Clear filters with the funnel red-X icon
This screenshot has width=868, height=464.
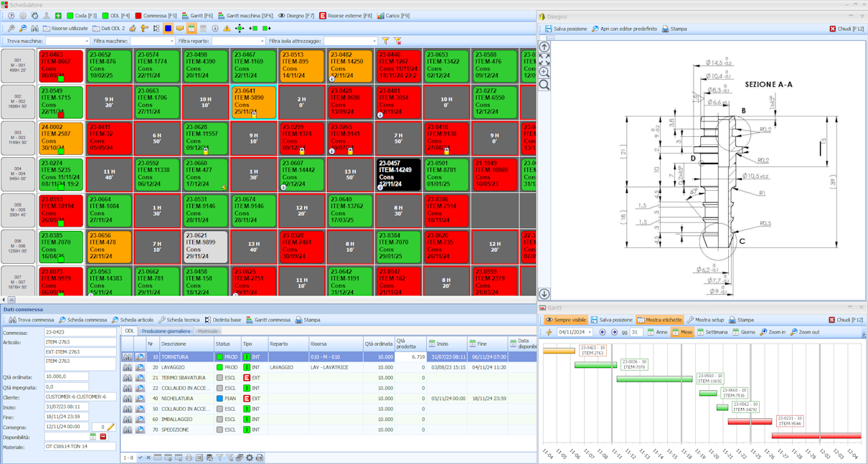397,41
